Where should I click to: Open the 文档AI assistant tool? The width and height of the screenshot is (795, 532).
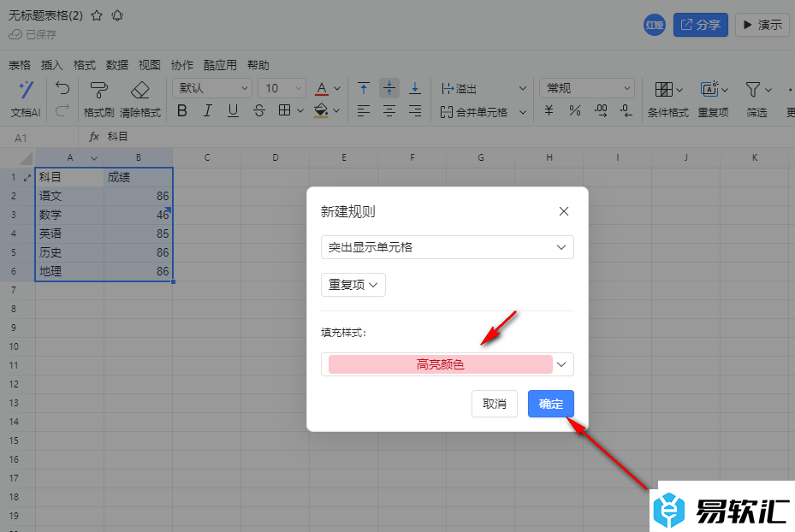point(26,99)
